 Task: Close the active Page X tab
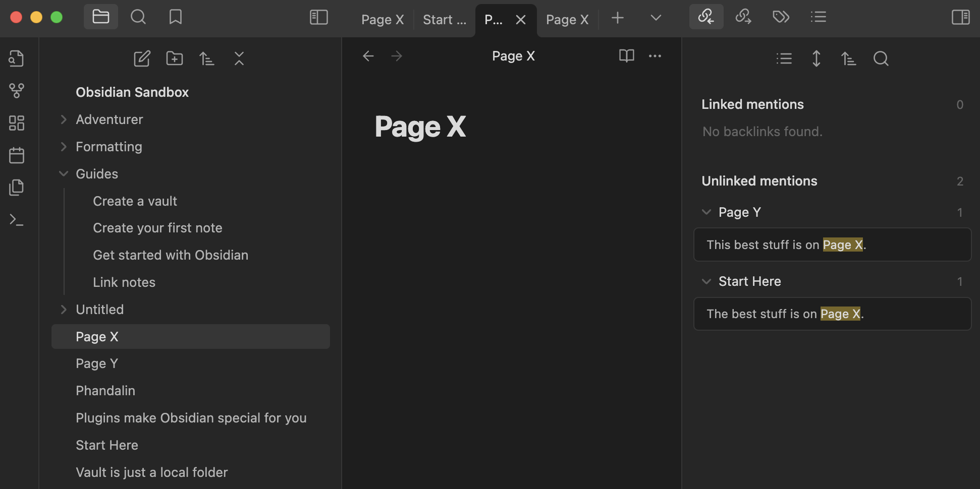pyautogui.click(x=521, y=20)
